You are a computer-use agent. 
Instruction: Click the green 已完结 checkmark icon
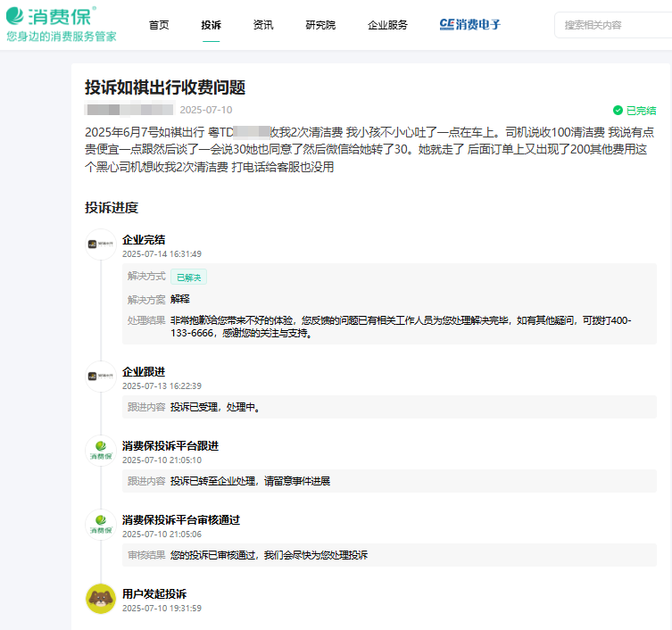(618, 111)
